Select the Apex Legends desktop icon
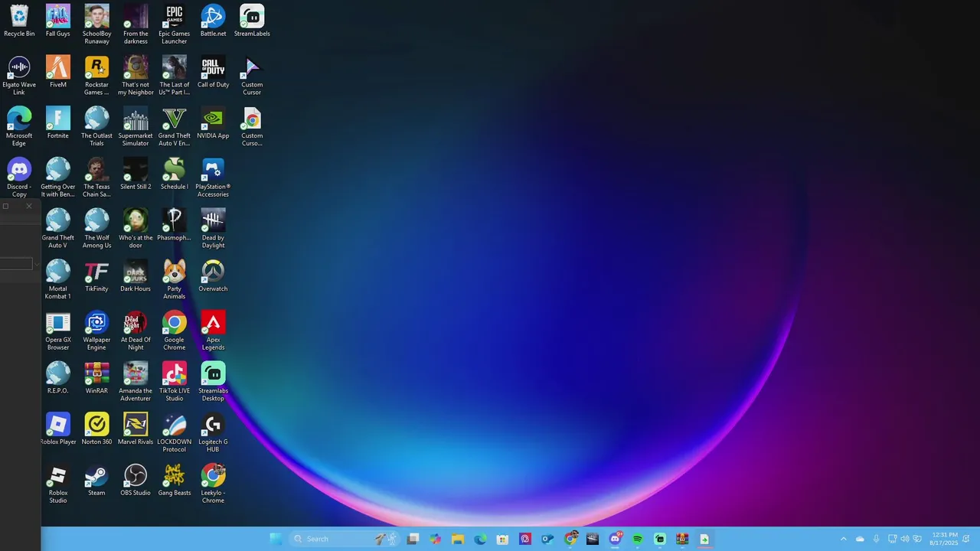Viewport: 980px width, 551px height. click(x=213, y=331)
